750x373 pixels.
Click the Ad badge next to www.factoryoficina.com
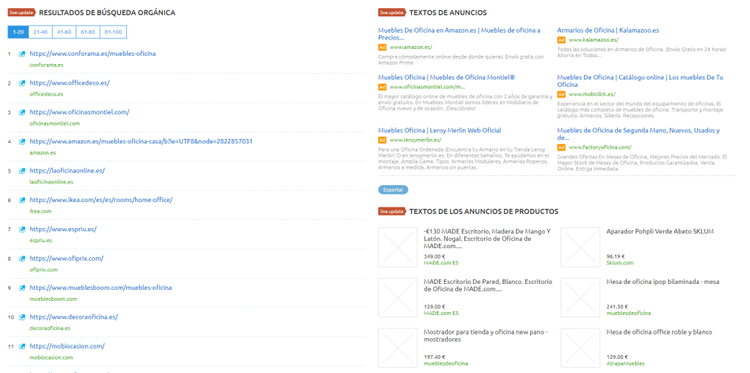tap(561, 147)
